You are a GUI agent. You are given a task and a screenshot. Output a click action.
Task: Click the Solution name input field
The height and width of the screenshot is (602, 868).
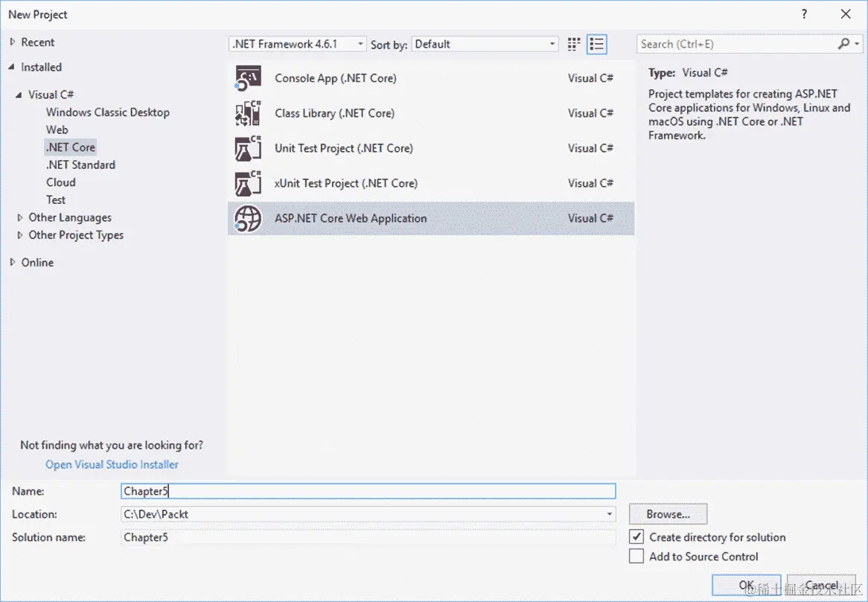pyautogui.click(x=368, y=537)
